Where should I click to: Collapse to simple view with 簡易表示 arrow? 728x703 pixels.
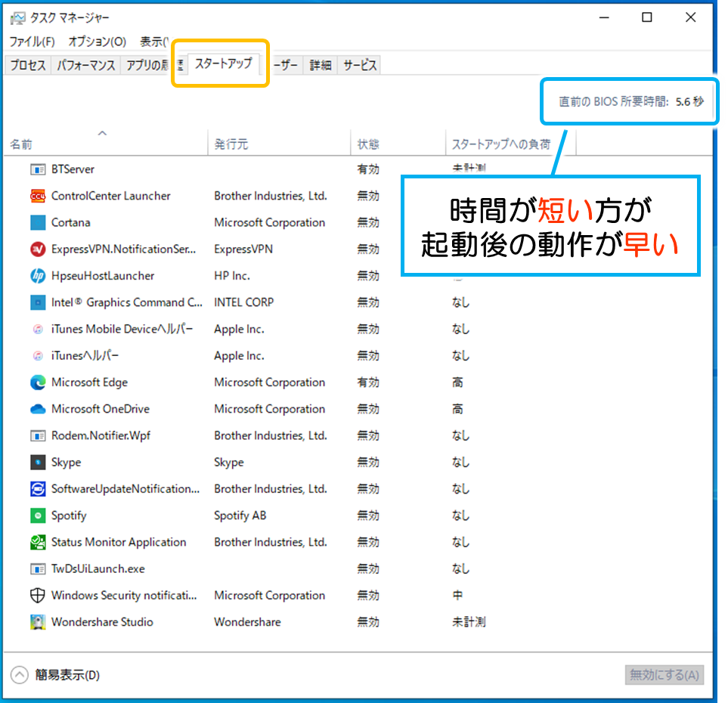click(x=20, y=675)
